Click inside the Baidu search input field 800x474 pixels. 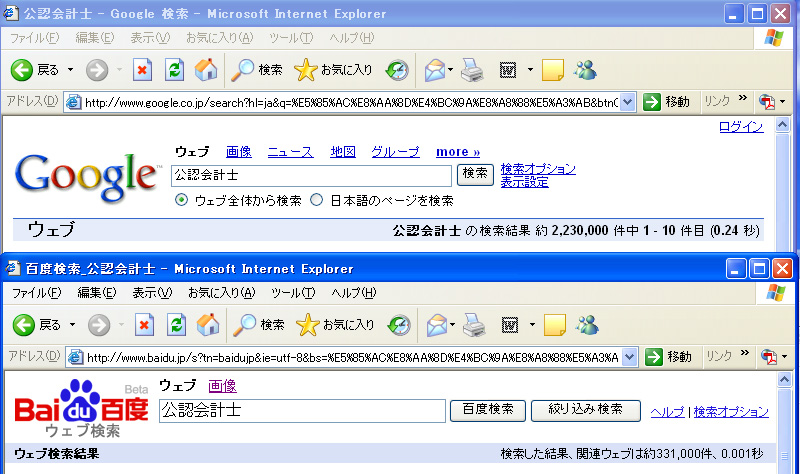[x=302, y=411]
